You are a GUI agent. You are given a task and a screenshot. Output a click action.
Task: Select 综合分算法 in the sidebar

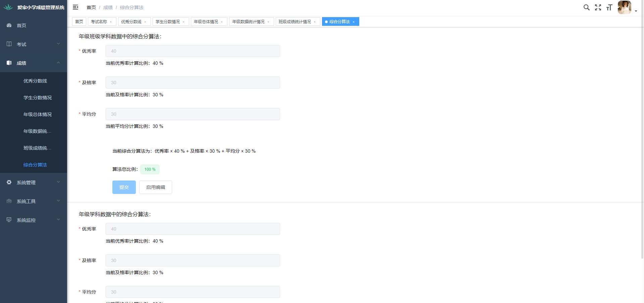point(34,165)
